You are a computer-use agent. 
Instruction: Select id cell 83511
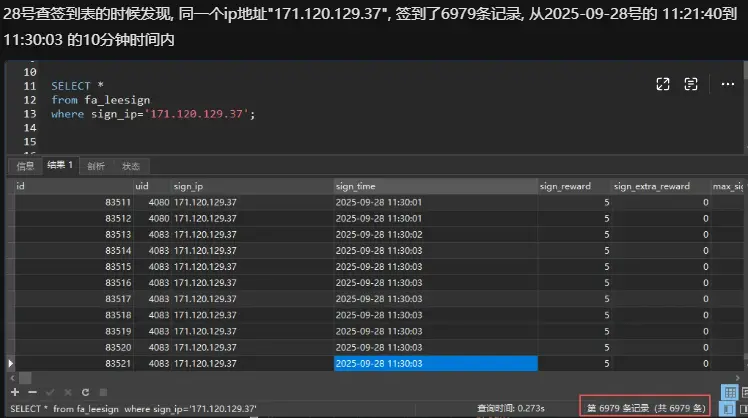tap(73, 202)
